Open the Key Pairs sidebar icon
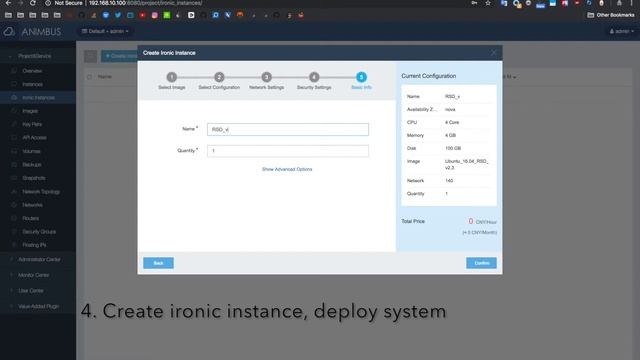The image size is (640, 360). pos(14,124)
